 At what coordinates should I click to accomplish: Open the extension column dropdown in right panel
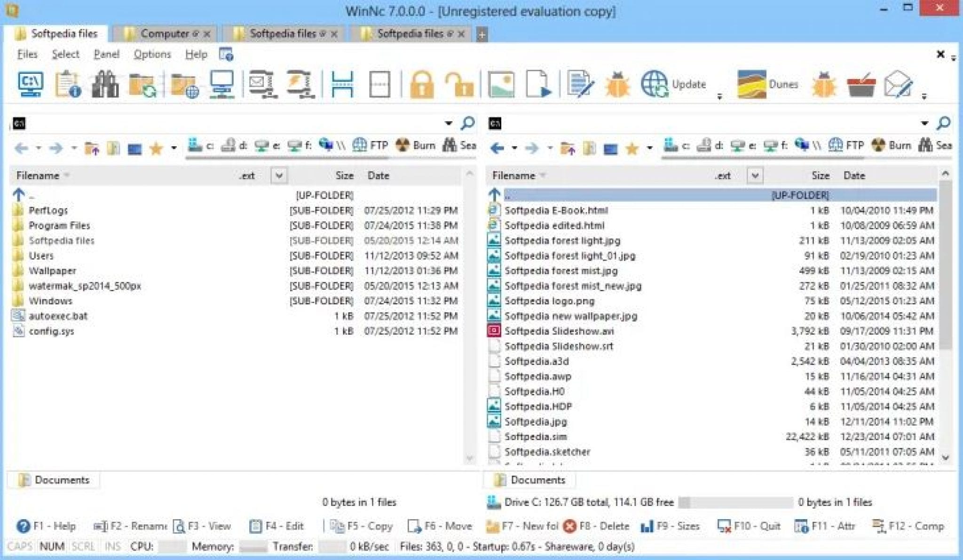pos(755,175)
